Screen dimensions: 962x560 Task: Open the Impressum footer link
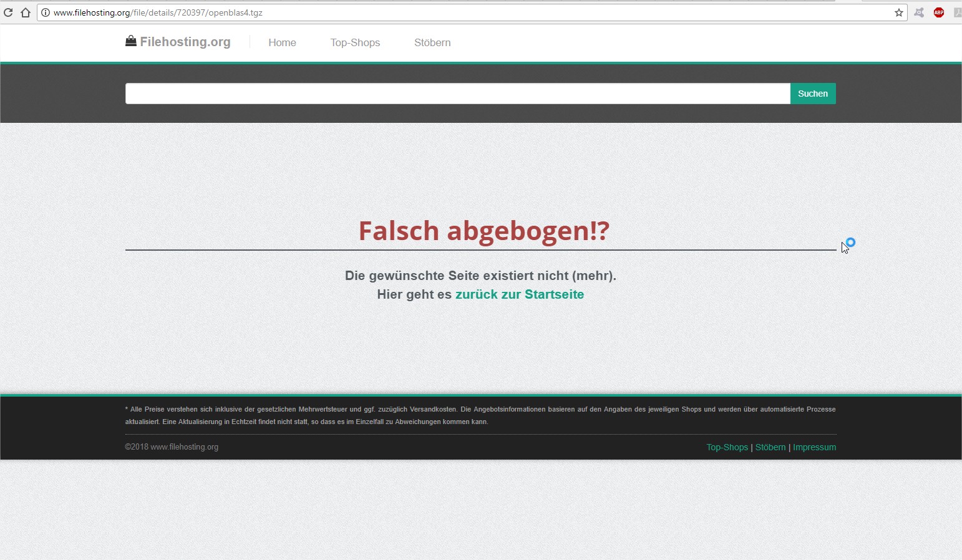[x=815, y=447]
